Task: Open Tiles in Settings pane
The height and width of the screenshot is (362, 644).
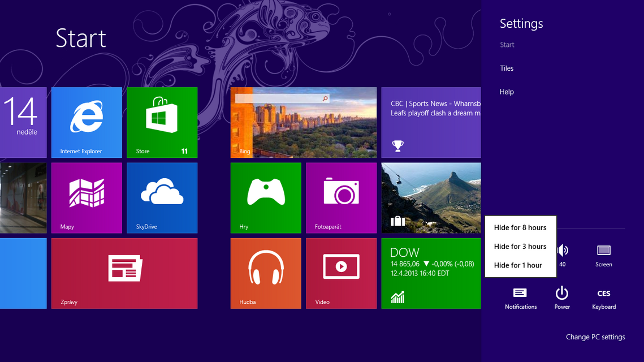Action: click(507, 68)
